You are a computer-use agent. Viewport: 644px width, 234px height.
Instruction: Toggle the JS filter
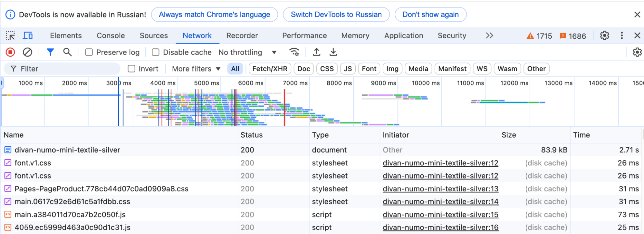click(348, 69)
